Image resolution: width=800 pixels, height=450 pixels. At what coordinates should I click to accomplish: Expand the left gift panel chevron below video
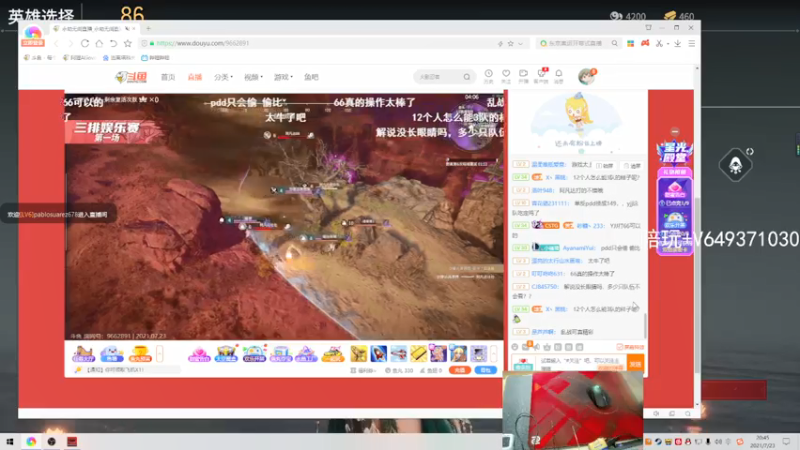click(x=160, y=354)
